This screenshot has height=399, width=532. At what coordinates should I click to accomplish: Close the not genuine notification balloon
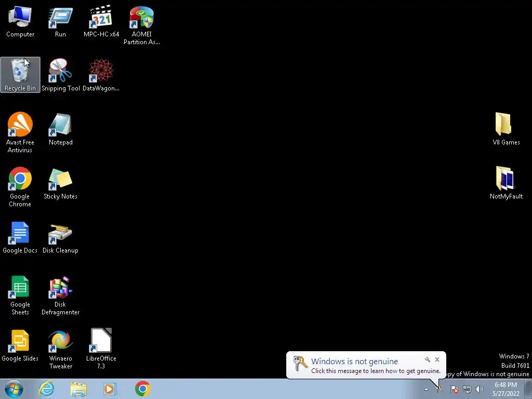coord(437,360)
